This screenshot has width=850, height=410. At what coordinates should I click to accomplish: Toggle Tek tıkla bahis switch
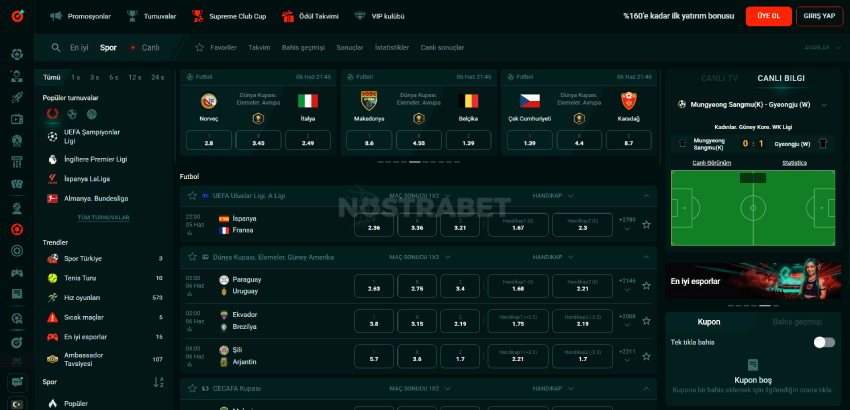824,342
